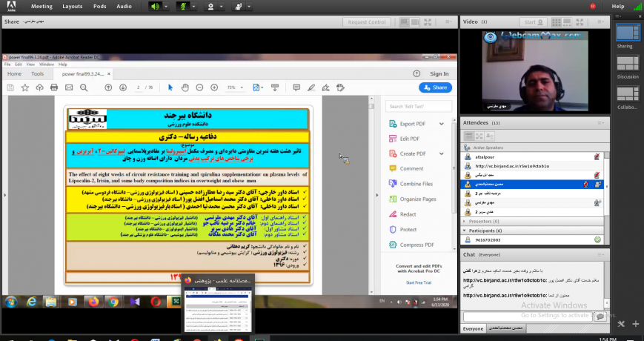
Task: Click the zoom out minus icon
Action: pyautogui.click(x=199, y=87)
